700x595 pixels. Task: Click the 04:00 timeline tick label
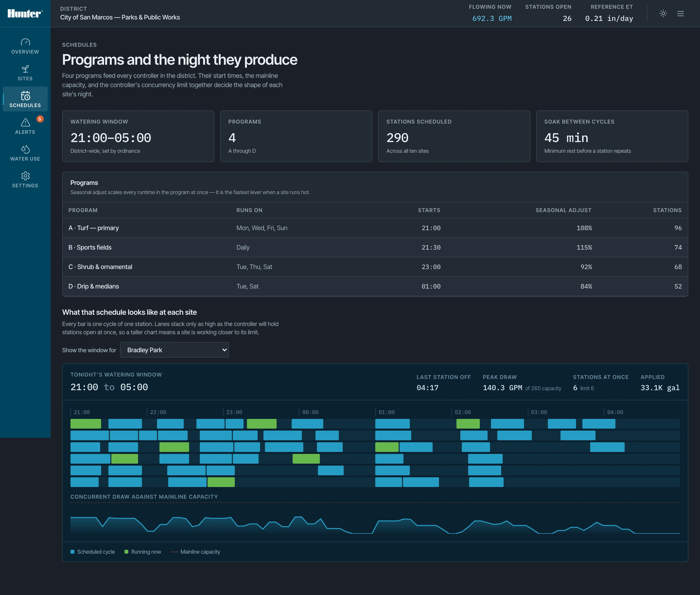pos(615,412)
